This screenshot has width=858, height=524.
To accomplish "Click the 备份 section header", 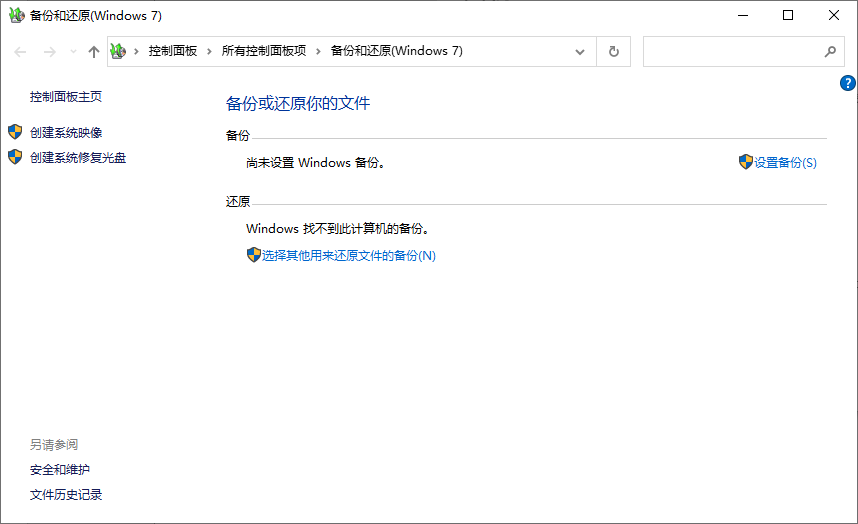I will point(237,136).
